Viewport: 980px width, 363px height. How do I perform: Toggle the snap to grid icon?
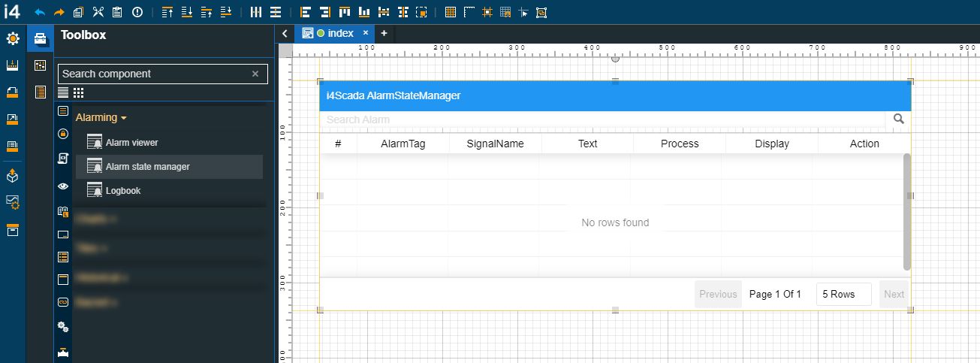(x=505, y=12)
